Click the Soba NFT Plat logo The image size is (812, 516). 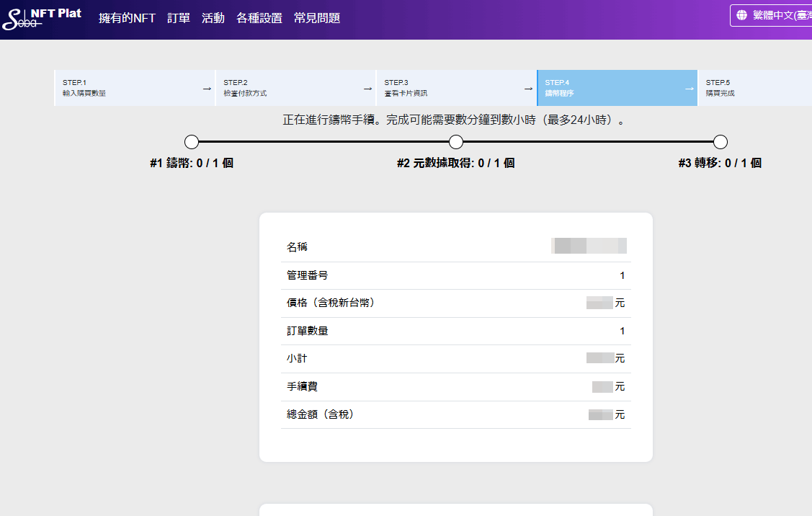pos(42,19)
